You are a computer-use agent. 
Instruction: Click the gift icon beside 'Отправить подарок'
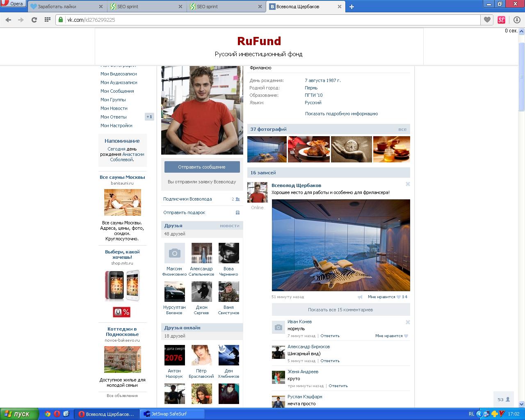click(237, 212)
